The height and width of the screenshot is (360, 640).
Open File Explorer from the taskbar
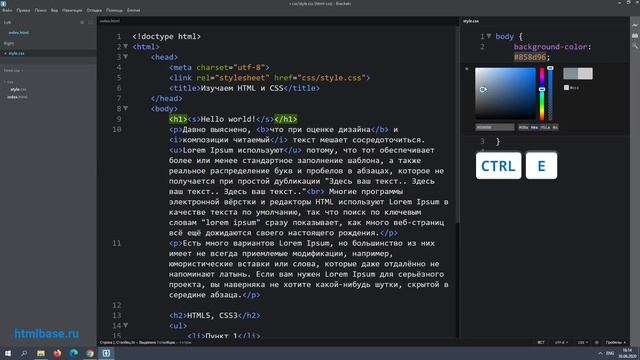(41, 353)
